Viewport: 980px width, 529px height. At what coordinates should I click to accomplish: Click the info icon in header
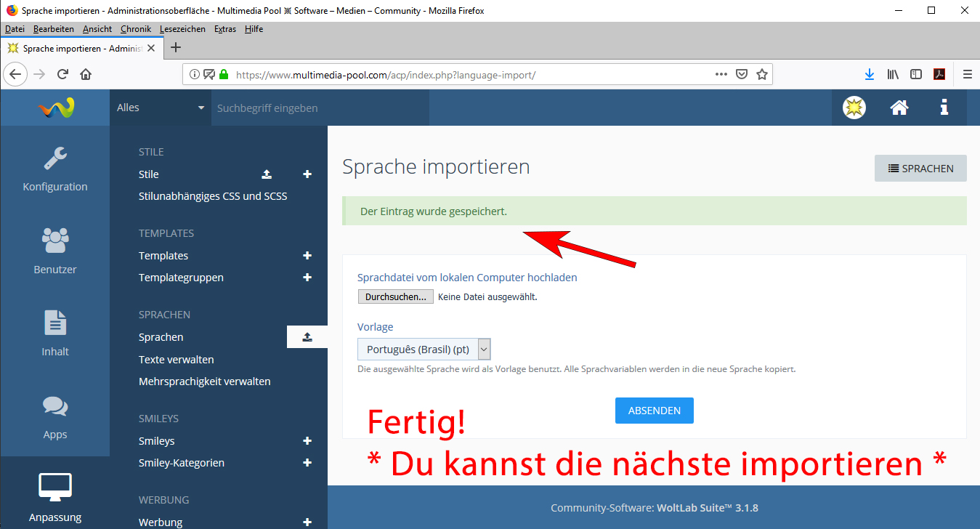[x=944, y=108]
